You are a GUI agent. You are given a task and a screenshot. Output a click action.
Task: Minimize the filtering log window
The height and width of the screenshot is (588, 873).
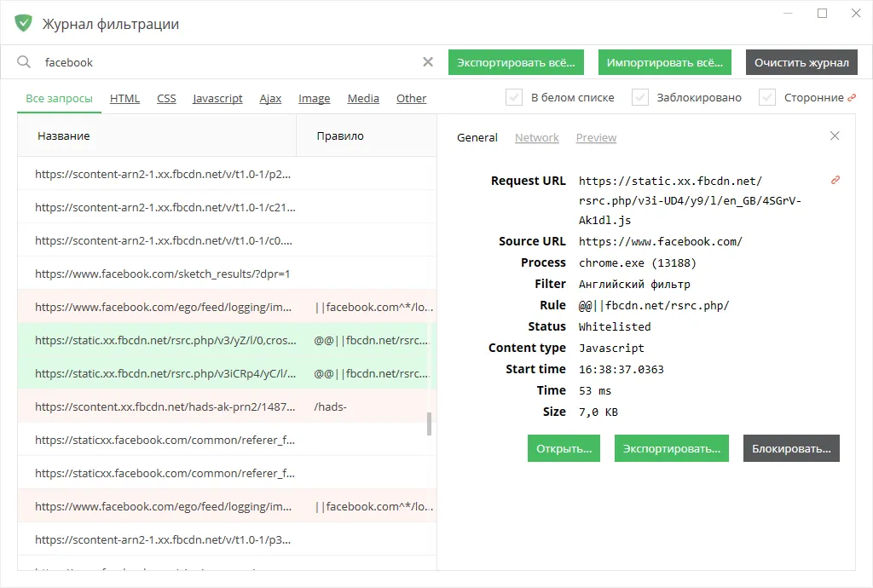[788, 14]
